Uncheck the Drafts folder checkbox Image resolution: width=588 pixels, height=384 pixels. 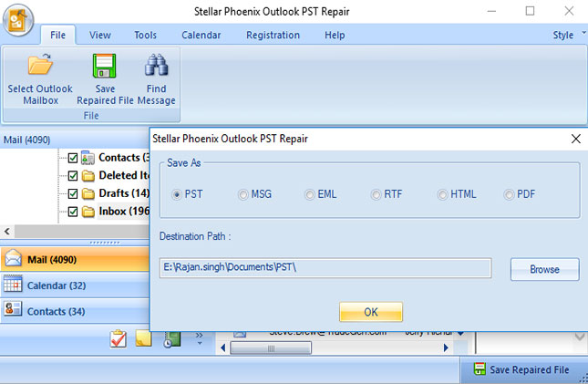(73, 193)
